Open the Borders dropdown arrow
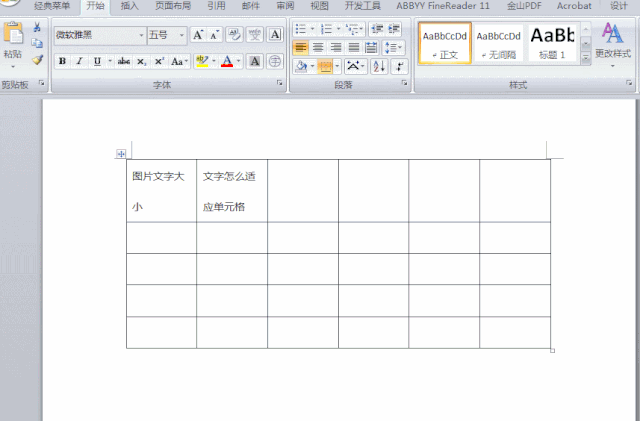 tap(337, 66)
